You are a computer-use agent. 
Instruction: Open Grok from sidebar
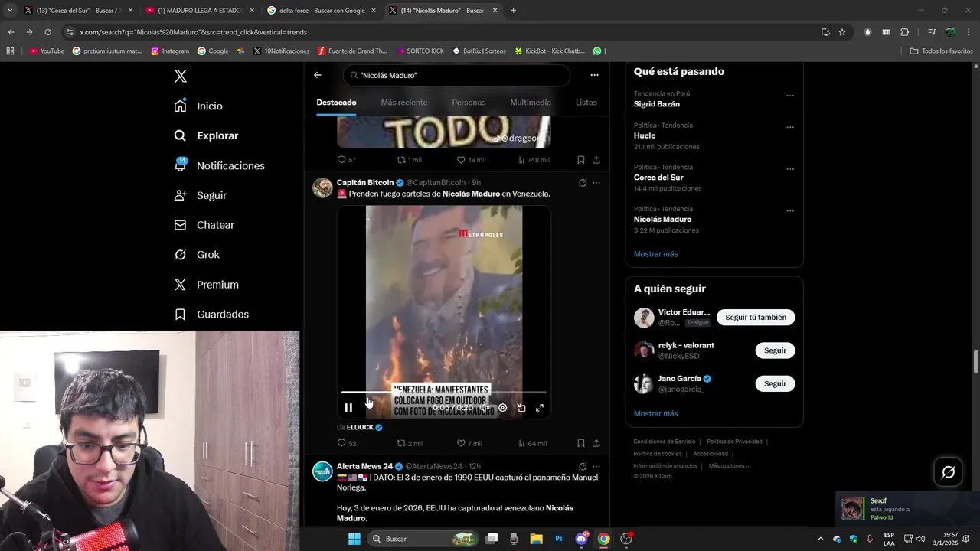[196, 255]
